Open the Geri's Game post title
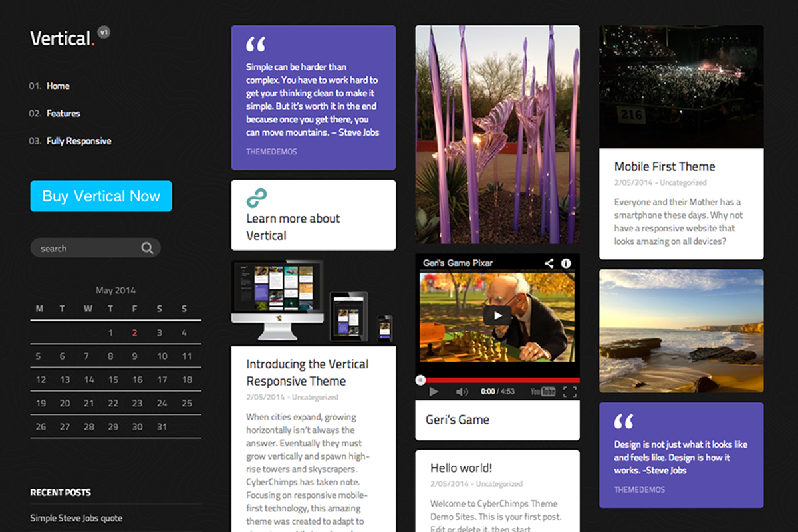The height and width of the screenshot is (532, 798). pos(458,420)
